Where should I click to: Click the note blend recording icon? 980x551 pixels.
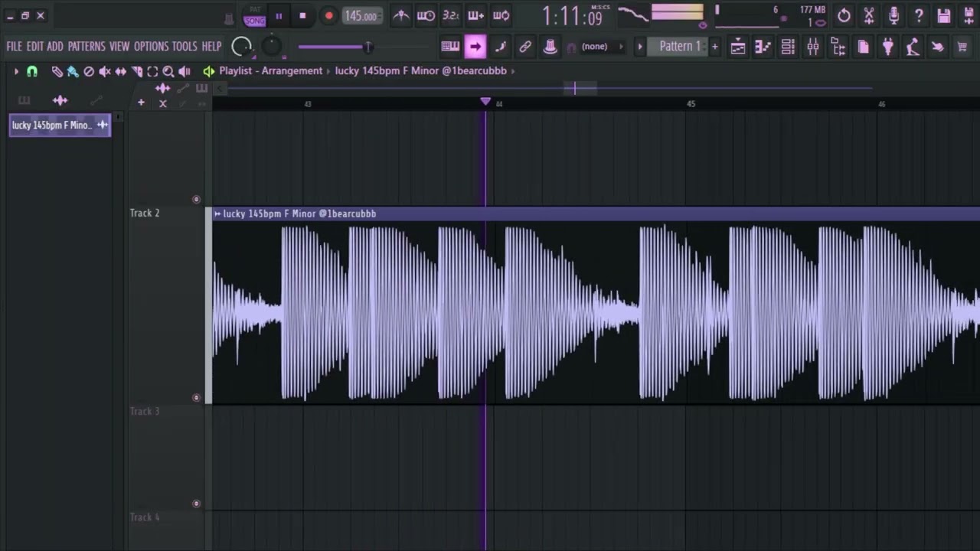(501, 47)
